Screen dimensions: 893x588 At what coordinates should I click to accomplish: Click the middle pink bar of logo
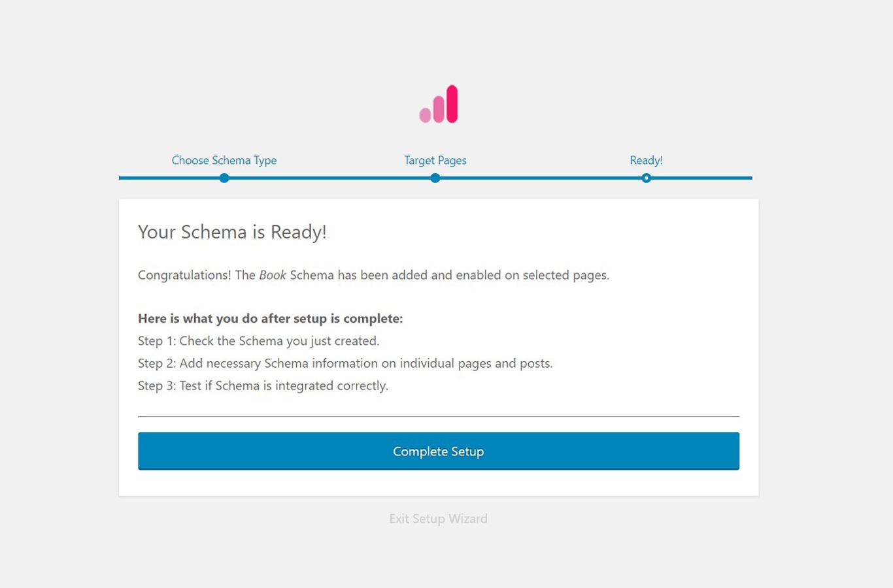point(437,109)
